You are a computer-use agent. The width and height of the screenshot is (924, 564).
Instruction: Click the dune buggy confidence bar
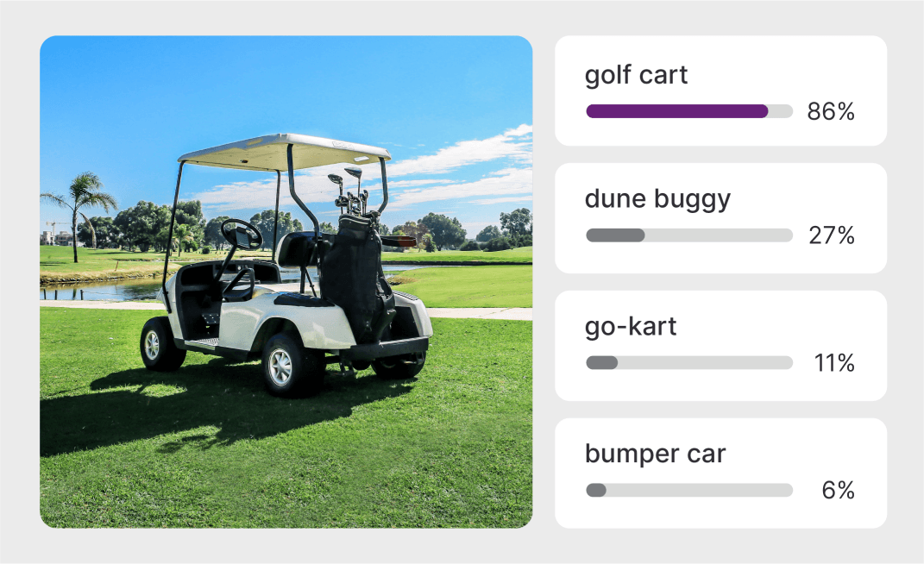coord(688,235)
